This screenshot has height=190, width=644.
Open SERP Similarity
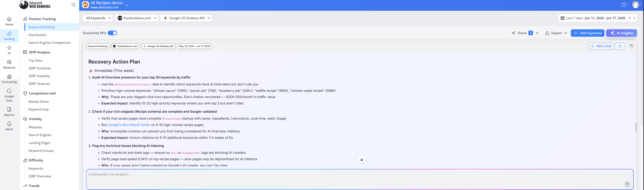coord(40,68)
